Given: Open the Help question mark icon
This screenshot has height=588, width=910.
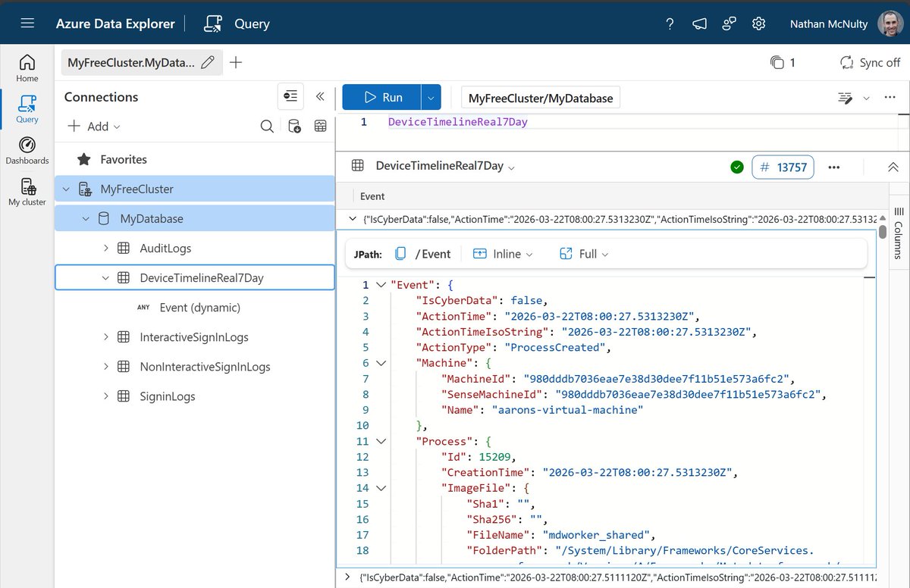Looking at the screenshot, I should [670, 23].
